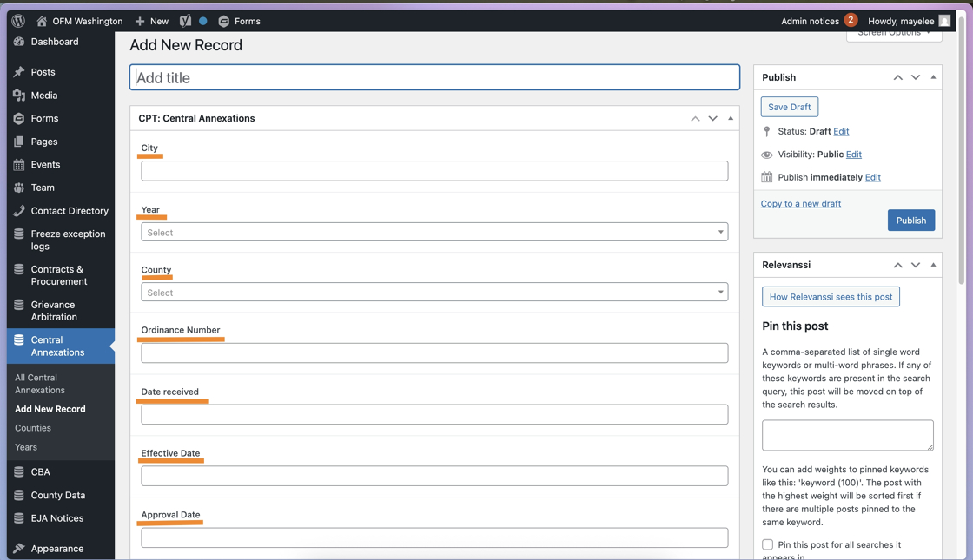Image resolution: width=973 pixels, height=560 pixels.
Task: Click the Yoast SEO icon in admin bar
Action: pyautogui.click(x=185, y=21)
